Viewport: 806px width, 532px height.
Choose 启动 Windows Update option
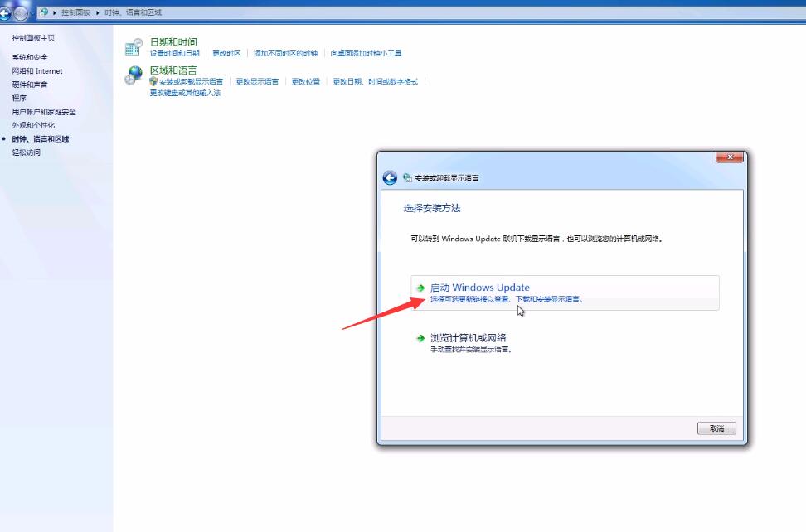pyautogui.click(x=565, y=293)
